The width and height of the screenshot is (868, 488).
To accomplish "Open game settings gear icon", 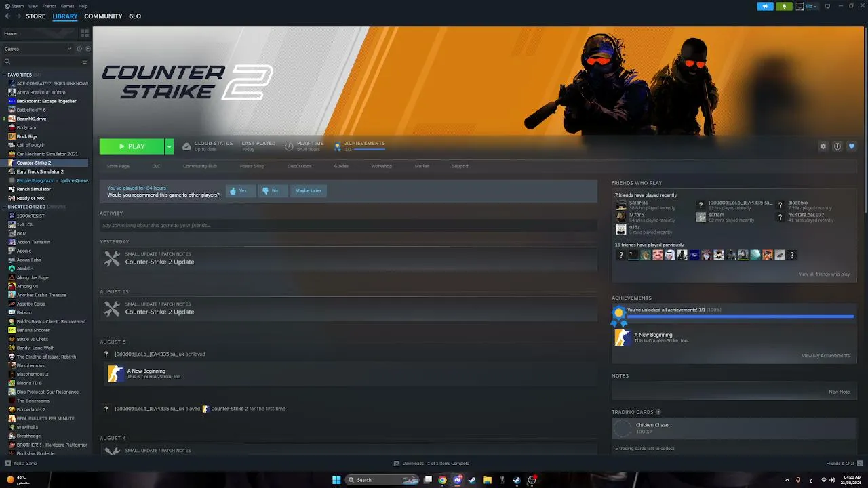I will pos(823,146).
